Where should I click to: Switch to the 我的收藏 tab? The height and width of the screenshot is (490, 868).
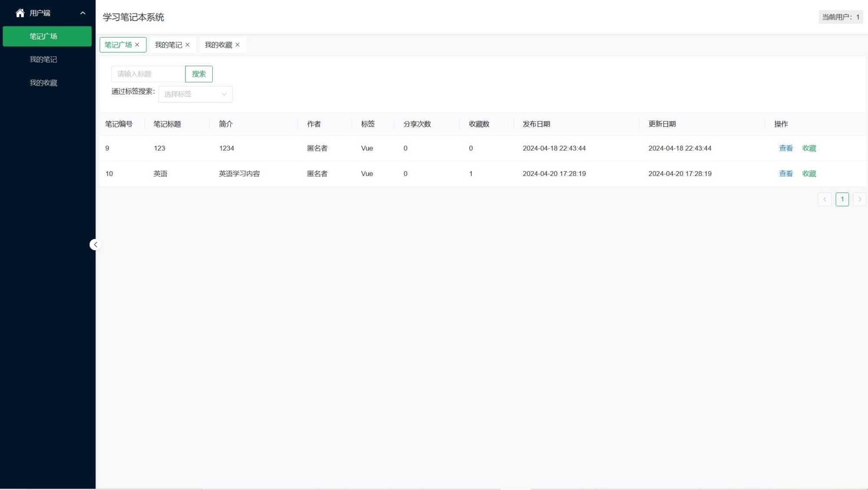(218, 45)
